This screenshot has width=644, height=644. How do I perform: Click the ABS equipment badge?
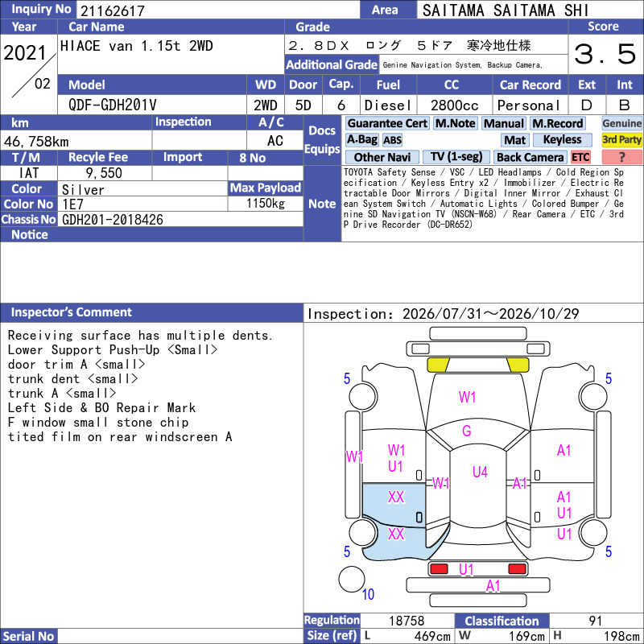click(392, 140)
